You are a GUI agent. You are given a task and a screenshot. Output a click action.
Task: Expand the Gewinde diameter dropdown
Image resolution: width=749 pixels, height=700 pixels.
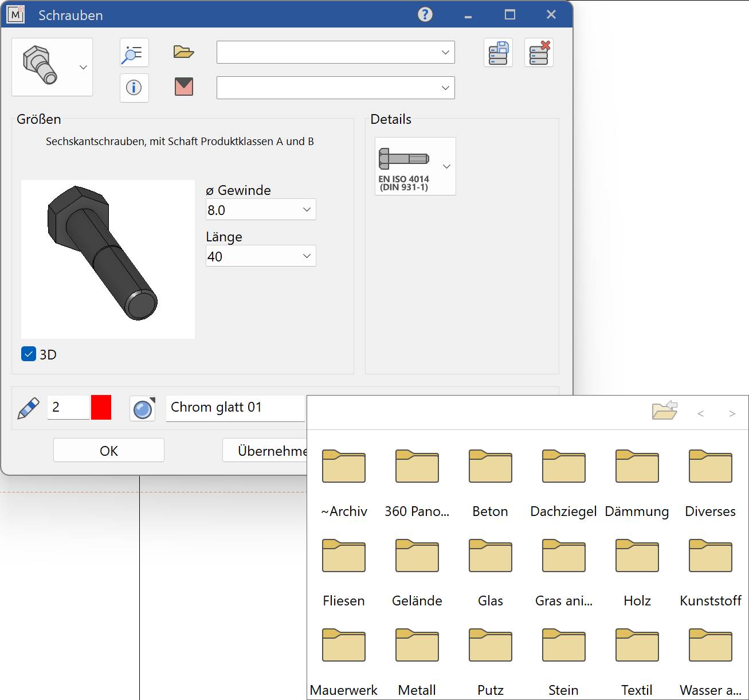click(307, 210)
